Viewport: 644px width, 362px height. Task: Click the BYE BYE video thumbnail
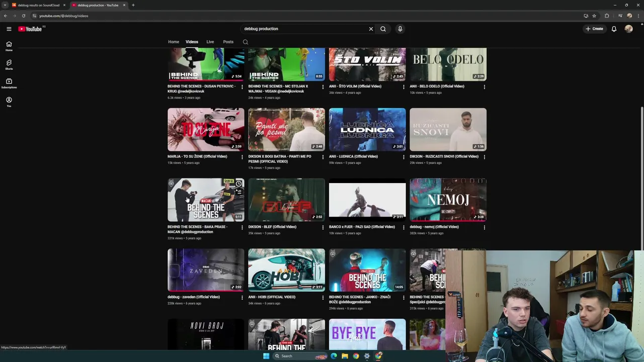click(367, 334)
